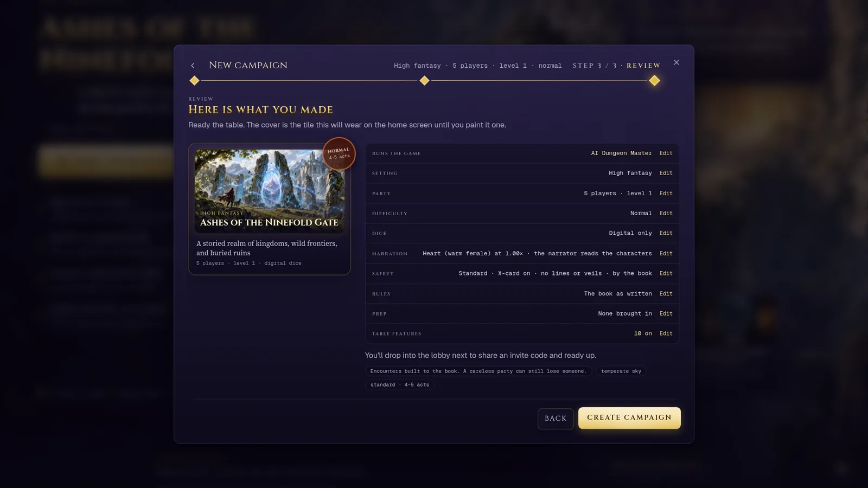868x488 pixels.
Task: Click the 'temperate sky' tag
Action: click(x=621, y=371)
